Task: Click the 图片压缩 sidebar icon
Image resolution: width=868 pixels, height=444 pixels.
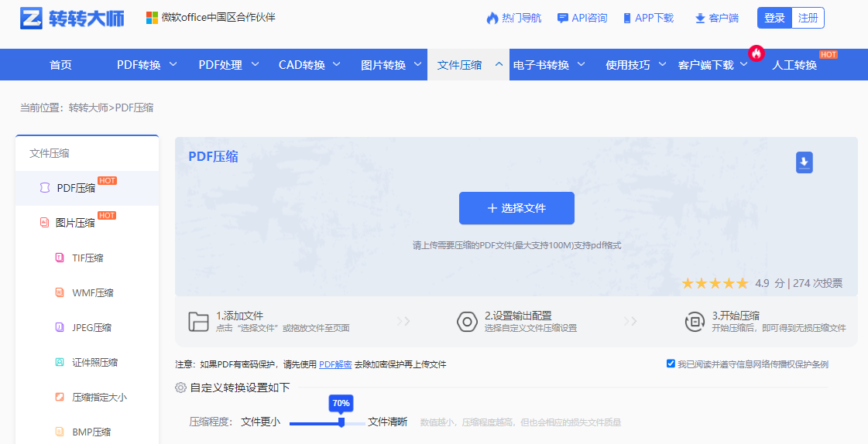Action: pyautogui.click(x=44, y=223)
